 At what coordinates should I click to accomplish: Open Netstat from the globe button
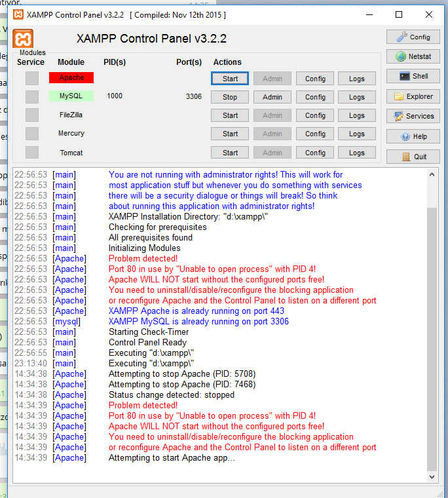(413, 56)
